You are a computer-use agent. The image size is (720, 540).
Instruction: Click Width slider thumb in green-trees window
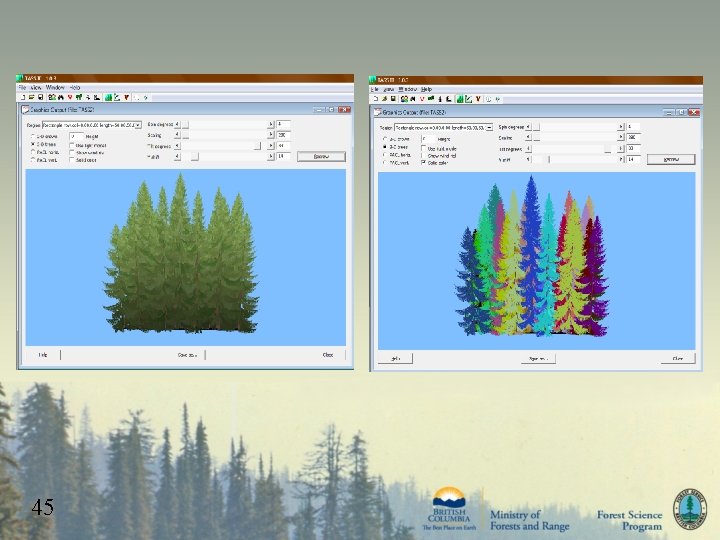click(x=195, y=157)
